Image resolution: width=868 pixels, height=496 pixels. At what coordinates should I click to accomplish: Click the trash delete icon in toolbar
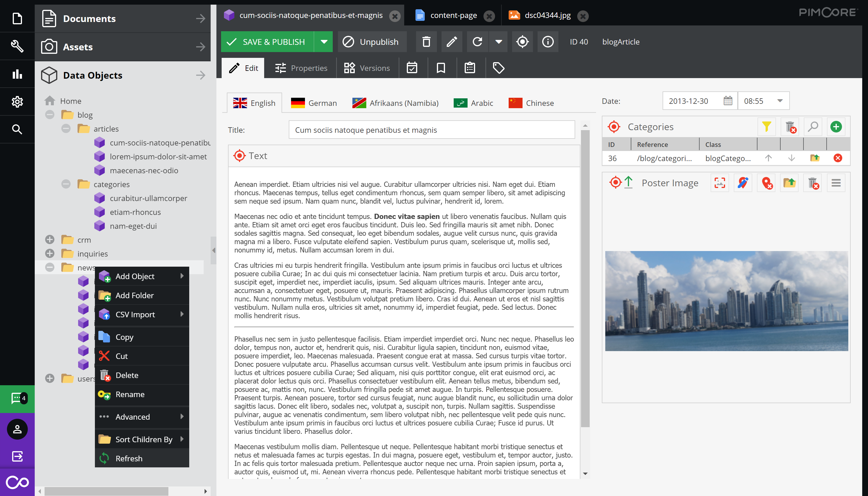pos(426,42)
